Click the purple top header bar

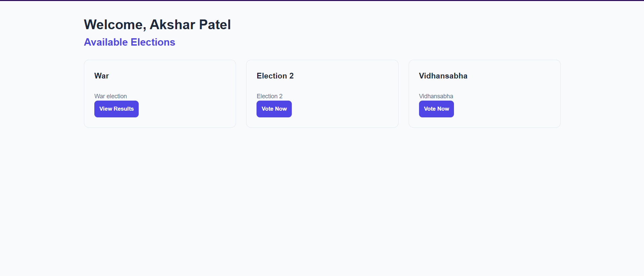click(x=322, y=1)
